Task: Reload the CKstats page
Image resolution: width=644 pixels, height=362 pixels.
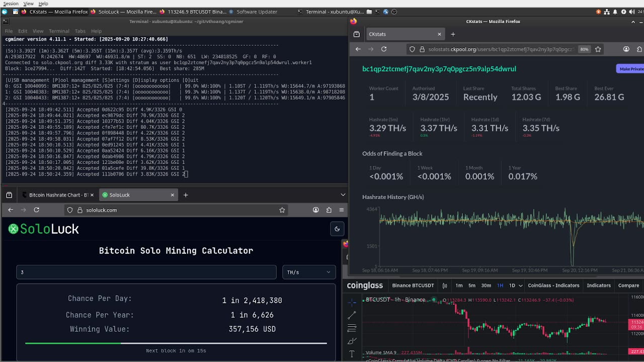Action: (x=384, y=49)
